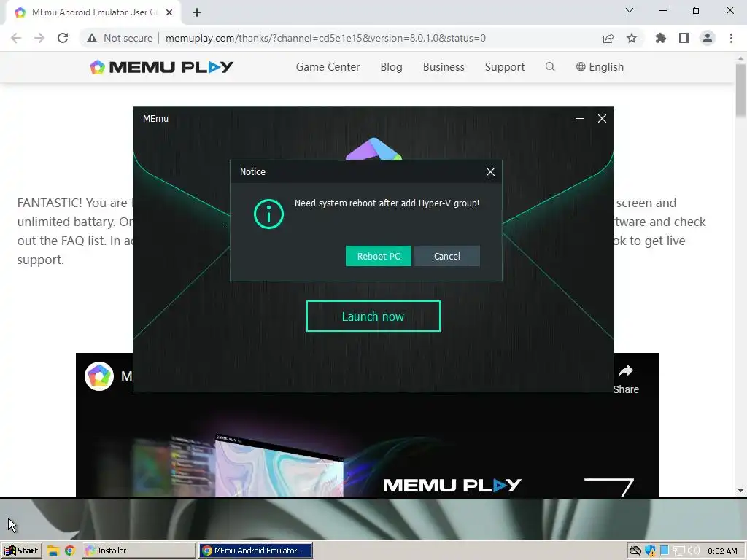747x560 pixels.
Task: Switch to MEmu Android Emulator taskbar item
Action: (x=256, y=551)
